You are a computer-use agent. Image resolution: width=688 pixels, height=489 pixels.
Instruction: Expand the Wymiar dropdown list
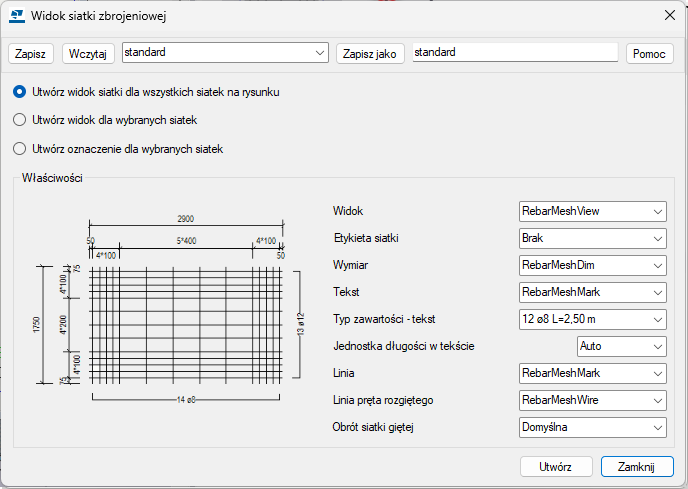592,265
